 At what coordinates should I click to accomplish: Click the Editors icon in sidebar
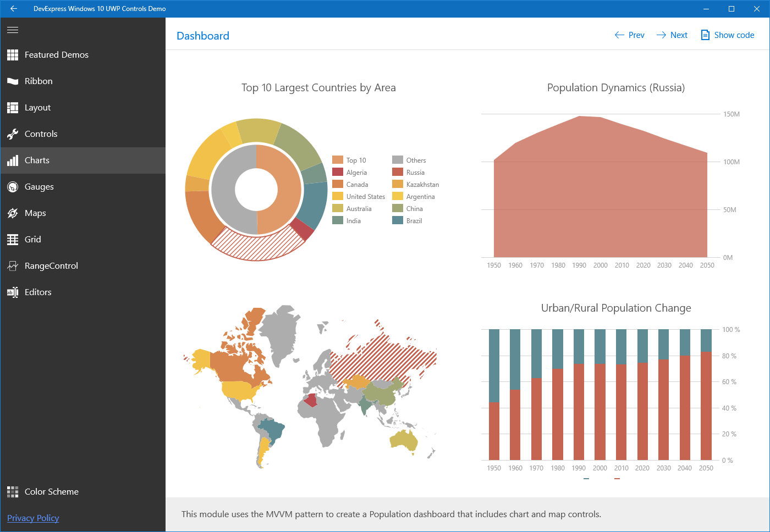[13, 292]
